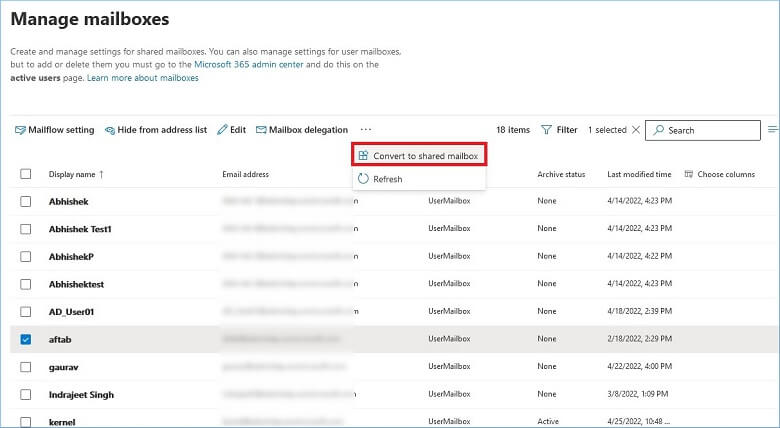The height and width of the screenshot is (428, 780).
Task: Click the list view options icon beside Search
Action: point(773,129)
